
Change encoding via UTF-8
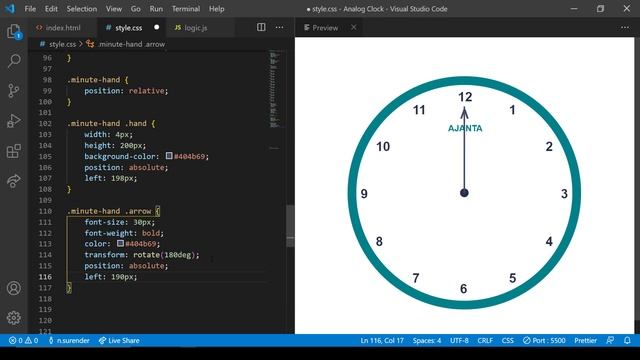pos(459,340)
